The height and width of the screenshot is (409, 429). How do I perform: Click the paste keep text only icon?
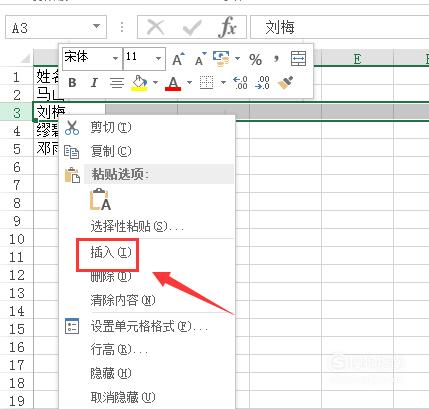click(x=100, y=199)
